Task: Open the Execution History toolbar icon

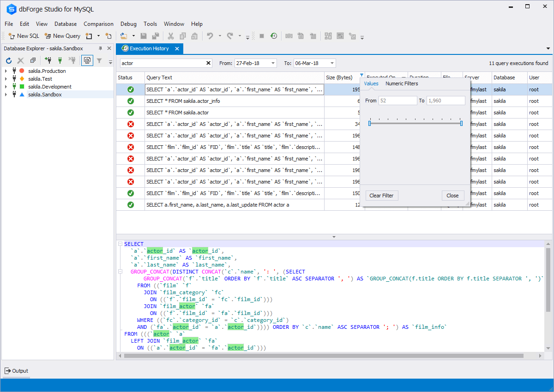Action: pyautogui.click(x=274, y=36)
